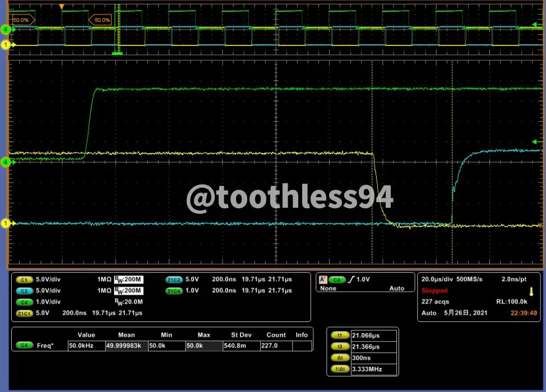The height and width of the screenshot is (392, 546).
Task: Click the Mean cell 49.999983k
Action: pos(126,346)
